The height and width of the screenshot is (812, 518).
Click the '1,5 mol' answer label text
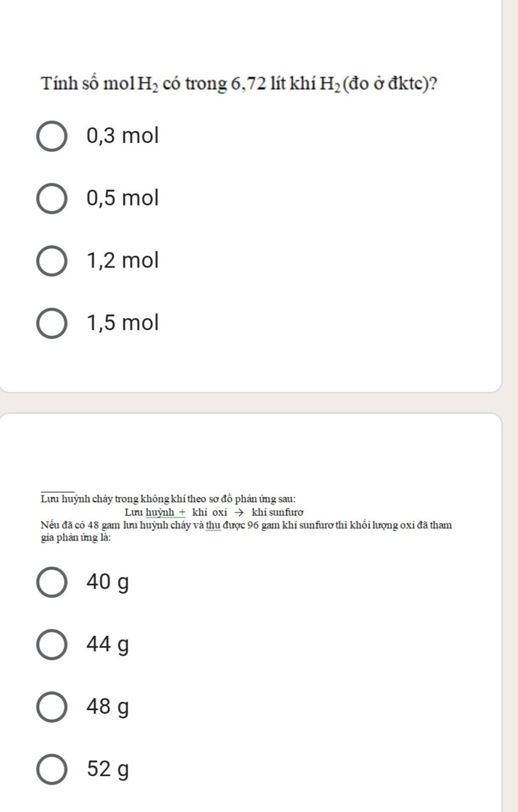[122, 323]
